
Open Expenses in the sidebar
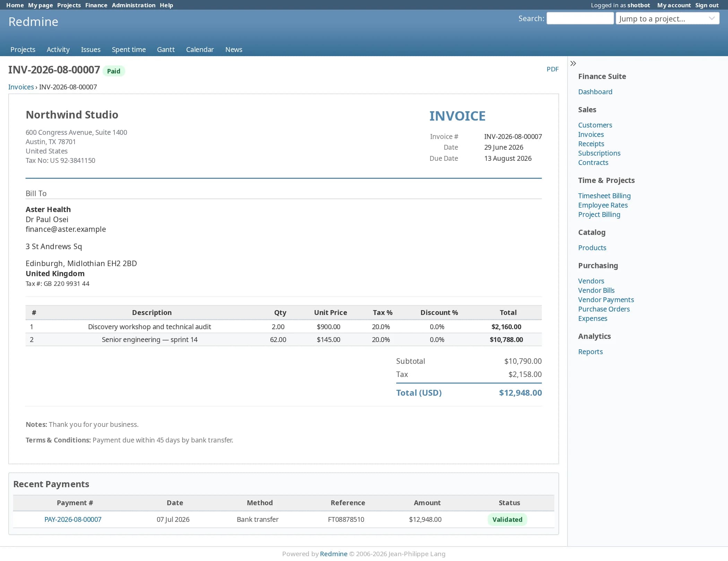click(x=593, y=318)
